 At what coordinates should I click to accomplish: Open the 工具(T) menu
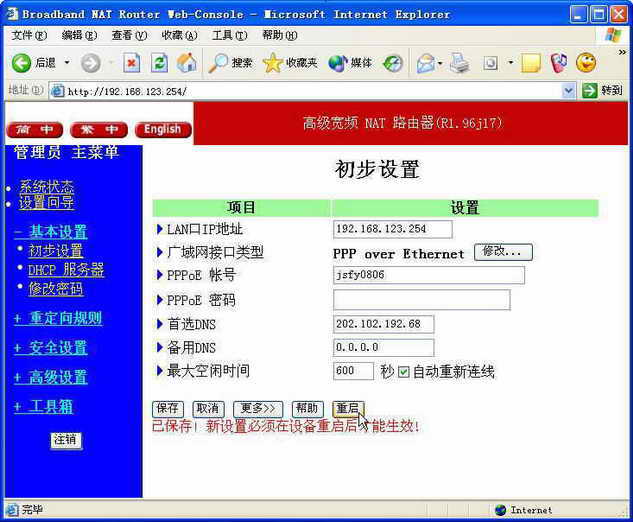pos(228,35)
